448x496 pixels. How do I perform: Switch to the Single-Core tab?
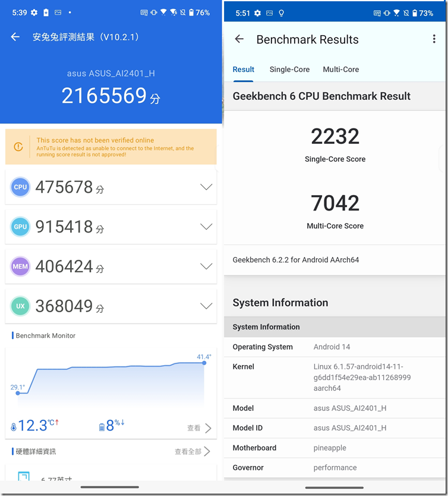tap(289, 69)
